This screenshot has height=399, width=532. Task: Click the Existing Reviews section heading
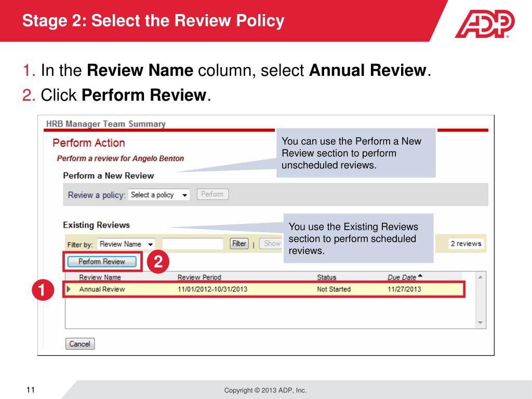click(96, 225)
